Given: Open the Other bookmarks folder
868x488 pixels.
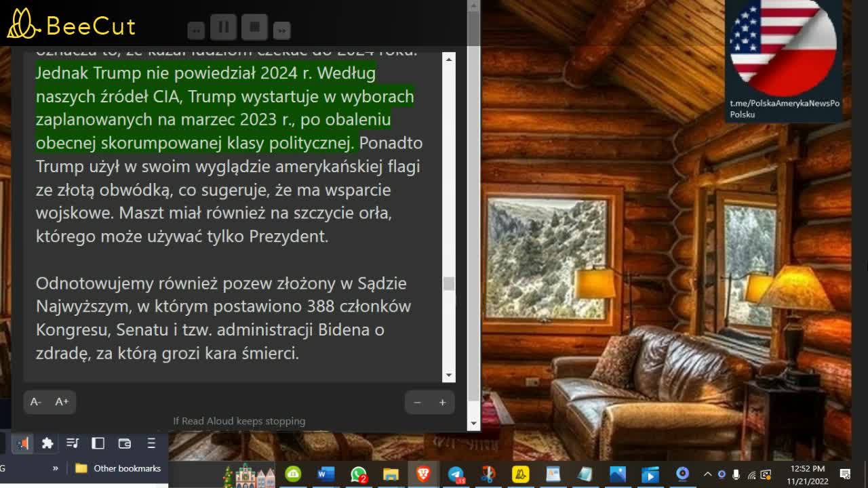Looking at the screenshot, I should coord(118,468).
